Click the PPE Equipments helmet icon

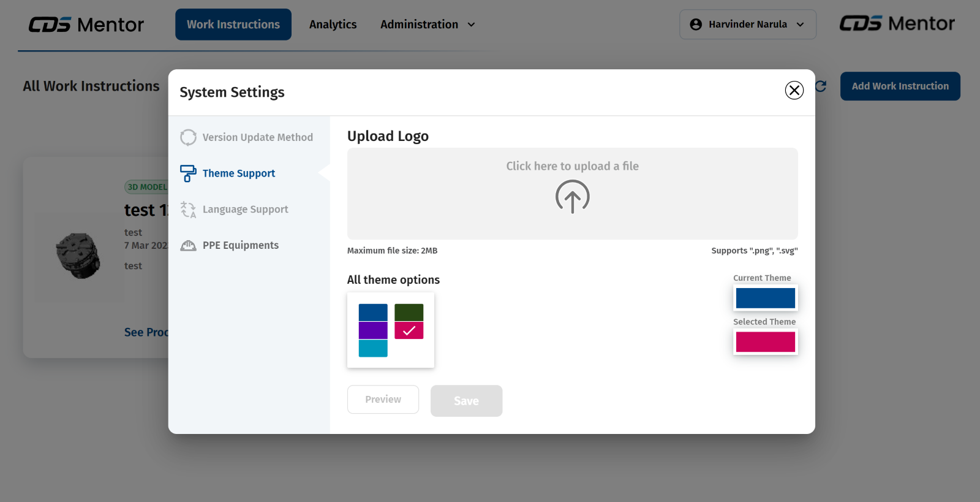point(188,246)
